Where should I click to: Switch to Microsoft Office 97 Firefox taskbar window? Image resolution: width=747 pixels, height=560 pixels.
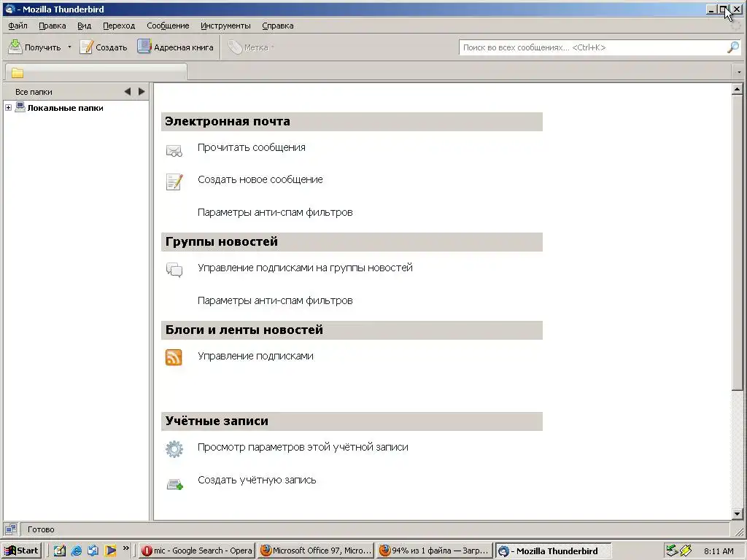(x=315, y=551)
